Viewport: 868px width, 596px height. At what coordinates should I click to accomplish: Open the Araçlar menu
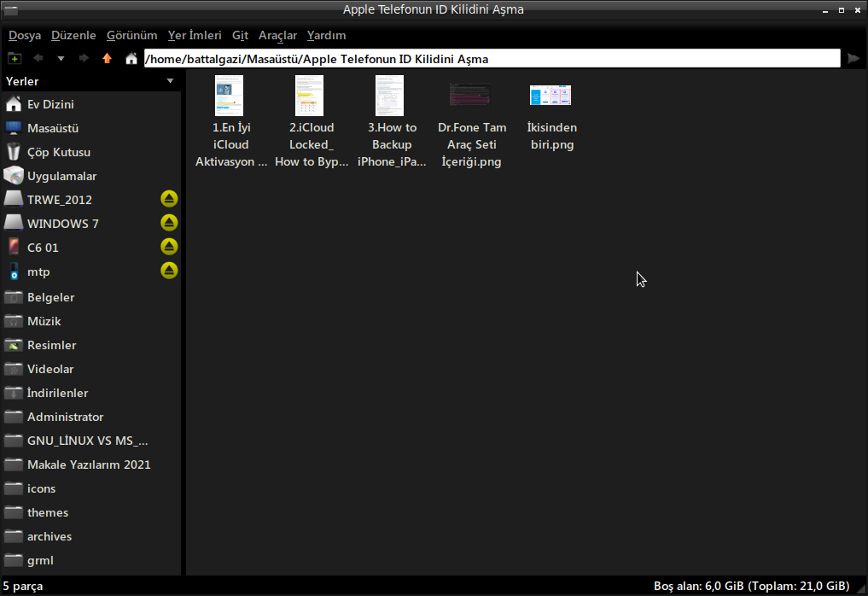278,36
